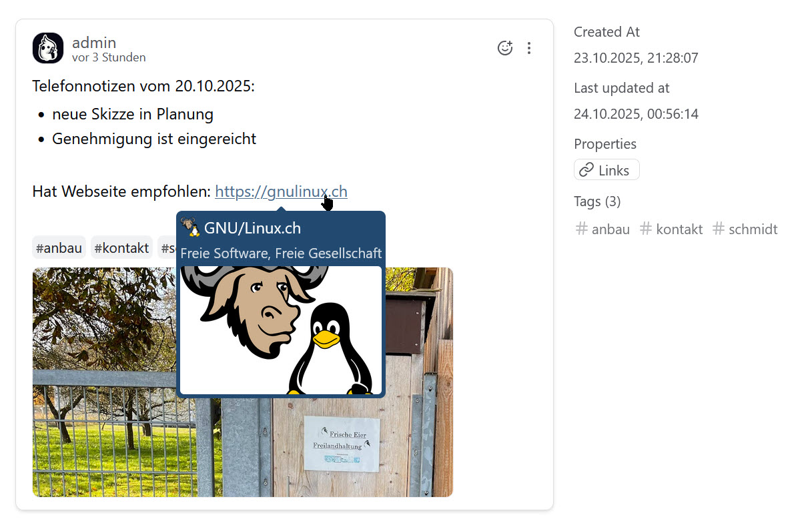The height and width of the screenshot is (527, 812).
Task: Click the admin username above the memo
Action: click(94, 43)
